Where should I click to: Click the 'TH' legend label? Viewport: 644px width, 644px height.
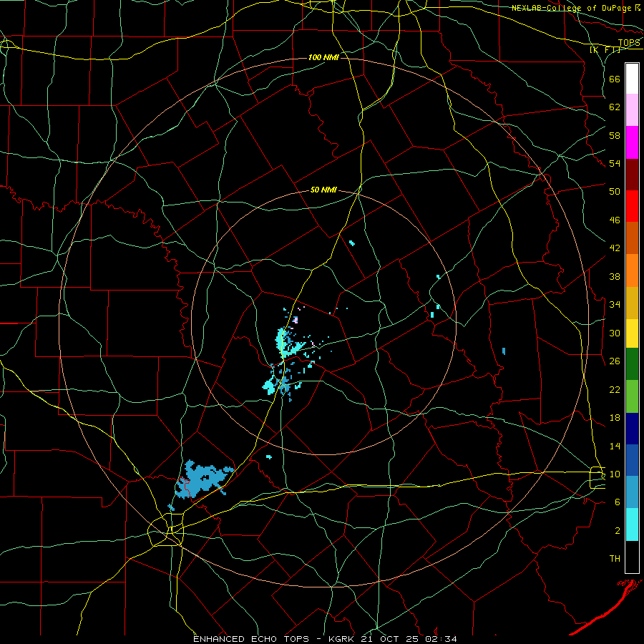click(615, 559)
